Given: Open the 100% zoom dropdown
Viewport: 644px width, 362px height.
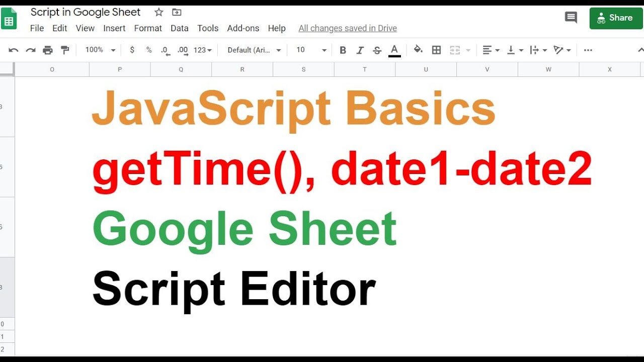Looking at the screenshot, I should tap(100, 50).
